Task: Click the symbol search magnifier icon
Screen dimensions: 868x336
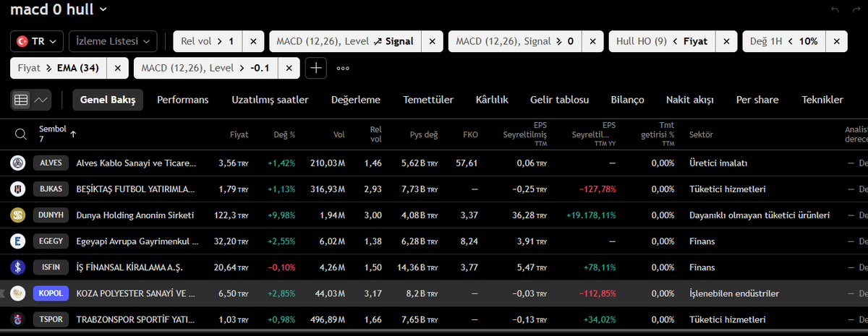Action: coord(21,134)
